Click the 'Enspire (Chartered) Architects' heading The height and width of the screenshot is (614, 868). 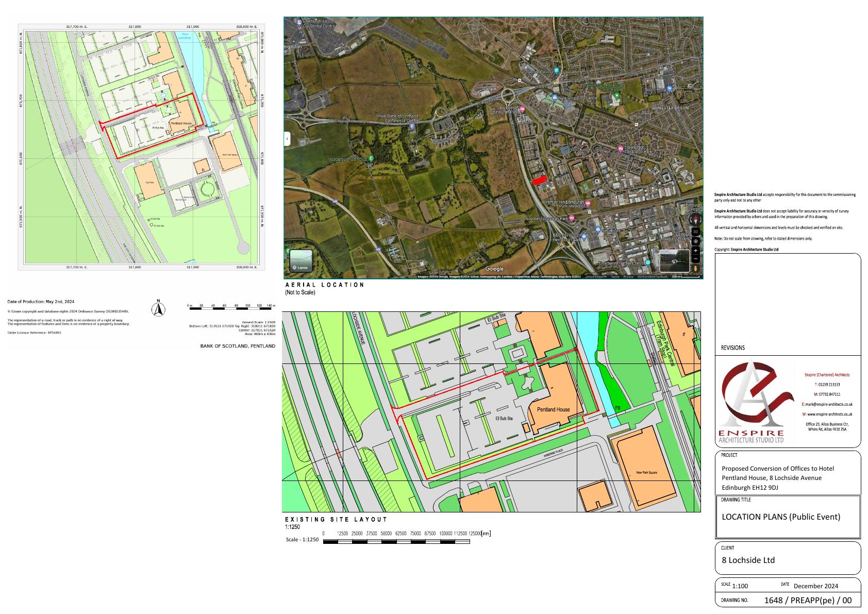pyautogui.click(x=827, y=375)
